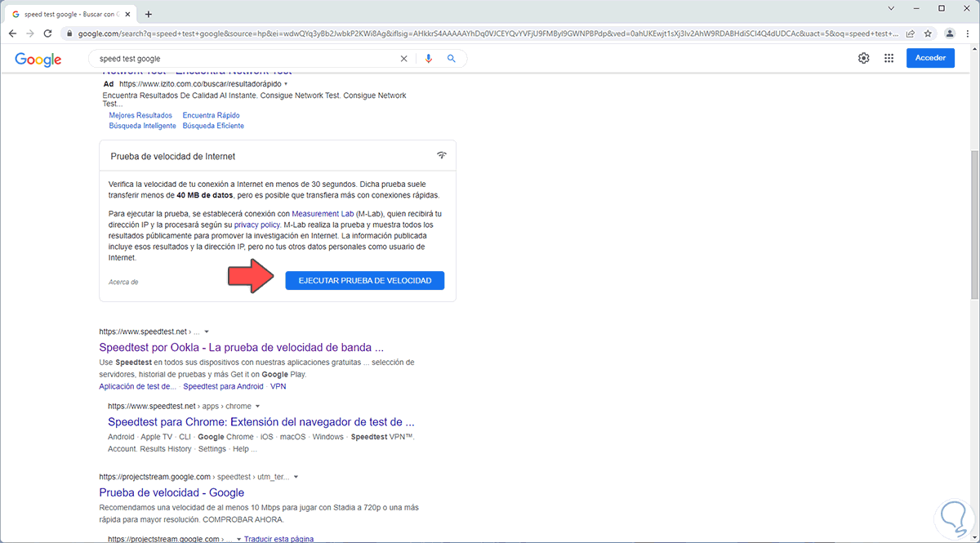Click Traducir esta página link
This screenshot has width=980, height=543.
279,539
